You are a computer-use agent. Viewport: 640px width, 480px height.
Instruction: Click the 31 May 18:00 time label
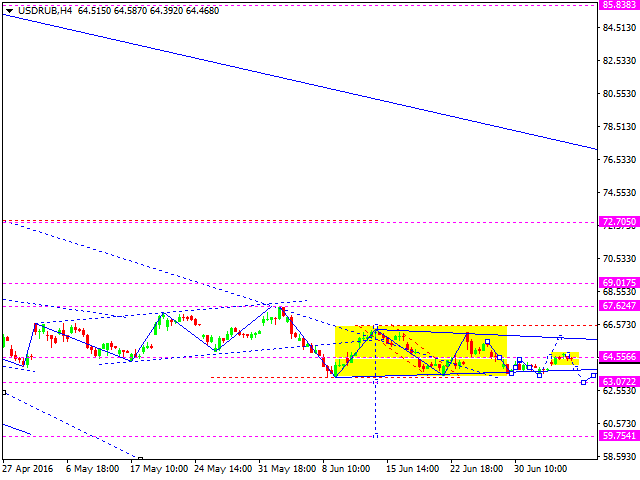287,469
